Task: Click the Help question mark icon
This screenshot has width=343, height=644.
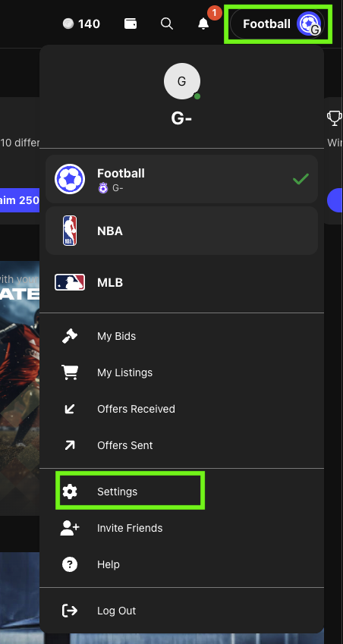Action: tap(69, 564)
